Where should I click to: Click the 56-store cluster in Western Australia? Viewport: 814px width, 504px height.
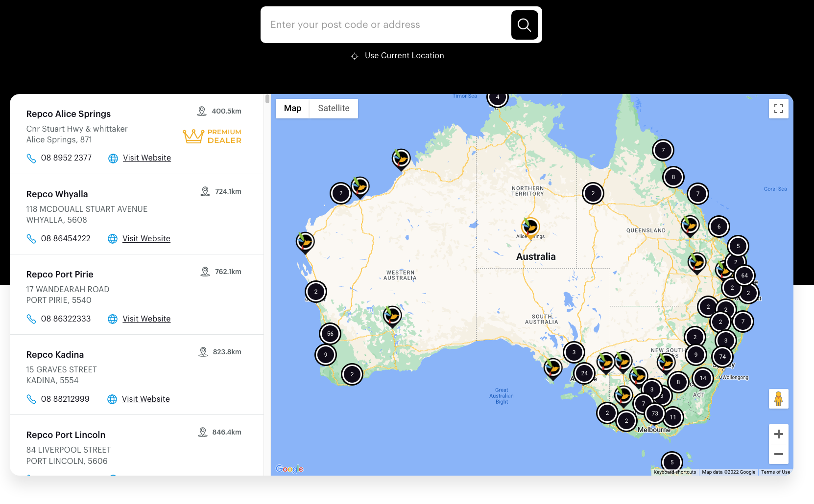(x=330, y=334)
